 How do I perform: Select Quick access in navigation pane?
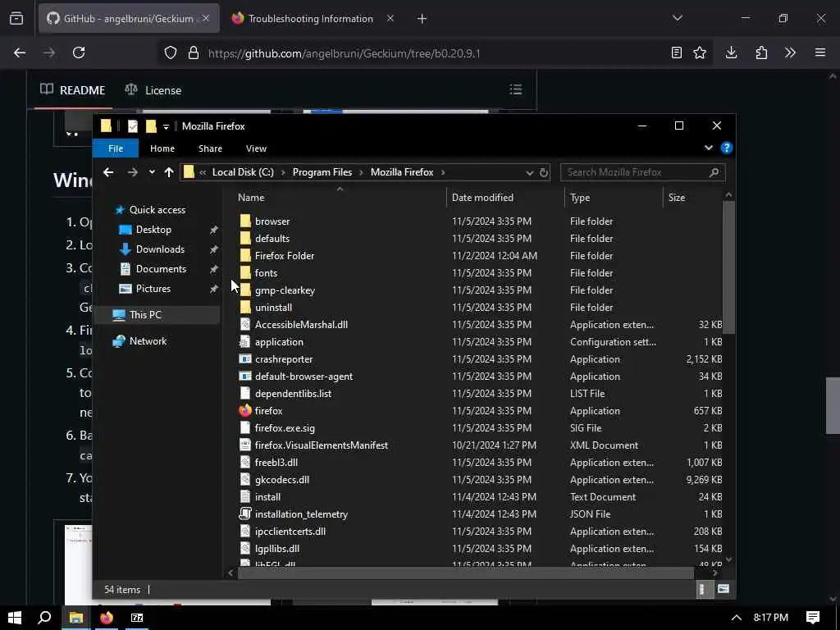(x=157, y=209)
